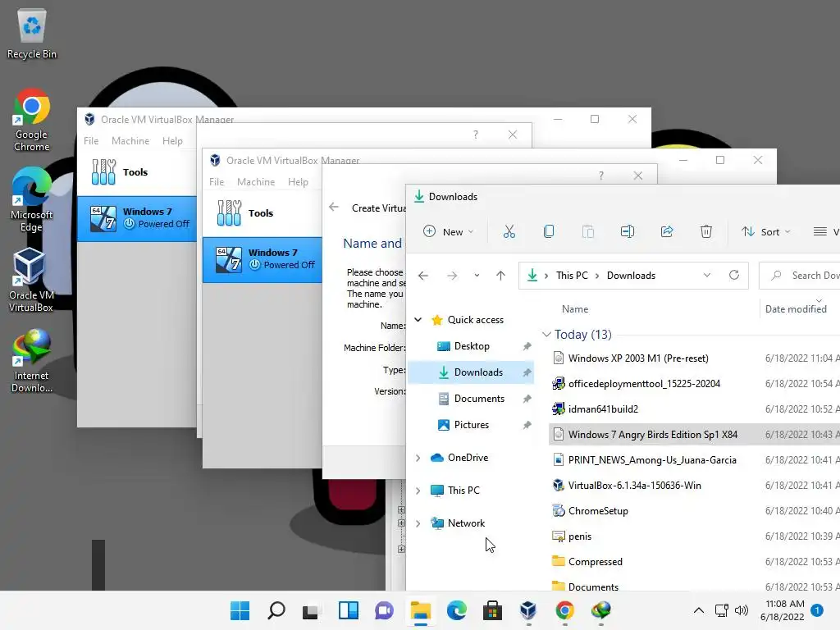Open the clock showing 11:08 AM
This screenshot has height=630, width=840.
click(783, 610)
